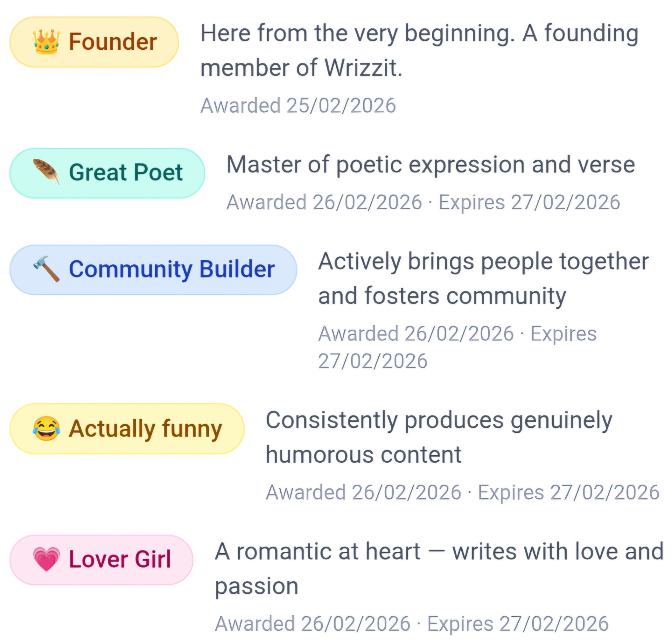Click the Lover Girl award and expiry dates
The width and height of the screenshot is (672, 642).
pos(412,624)
